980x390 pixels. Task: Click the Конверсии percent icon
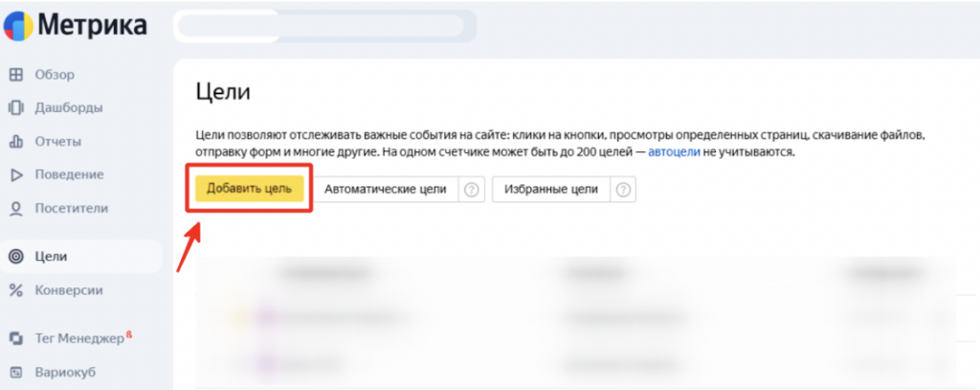[x=16, y=290]
